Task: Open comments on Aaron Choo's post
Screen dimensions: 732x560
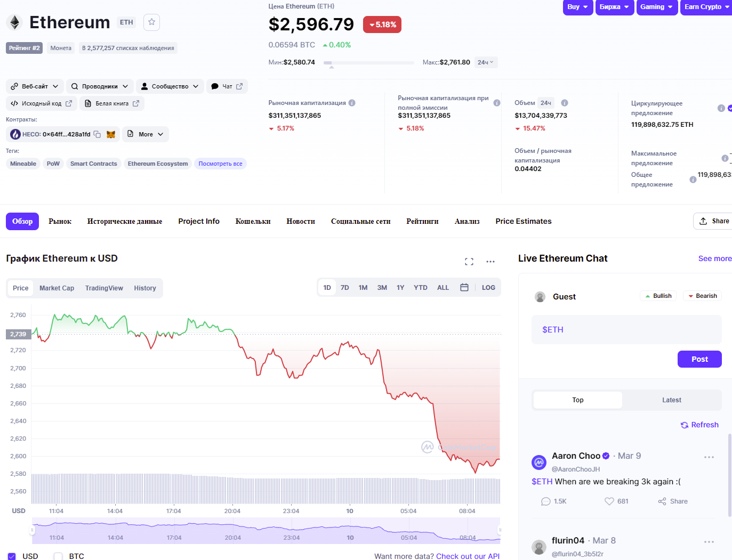Action: point(546,501)
